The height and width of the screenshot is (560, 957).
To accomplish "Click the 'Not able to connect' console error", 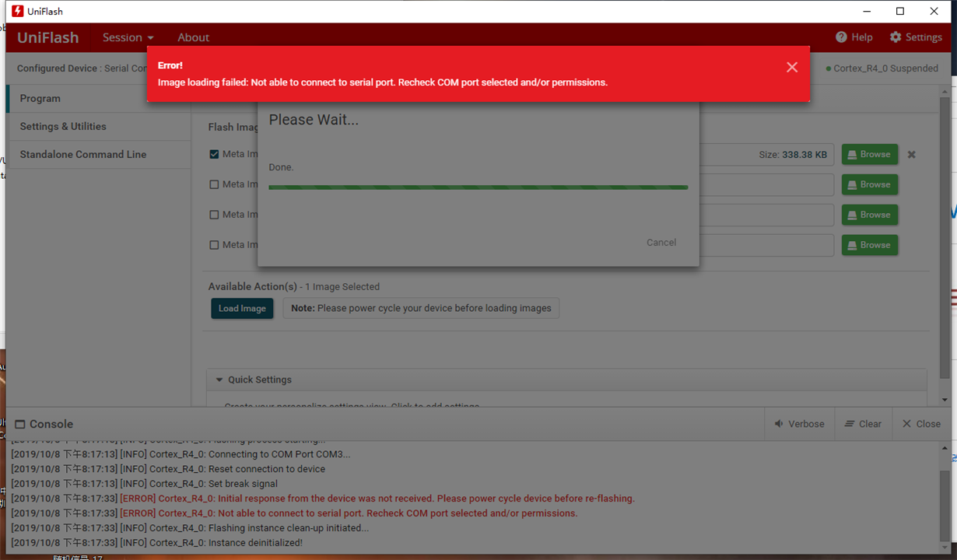I will tap(294, 513).
